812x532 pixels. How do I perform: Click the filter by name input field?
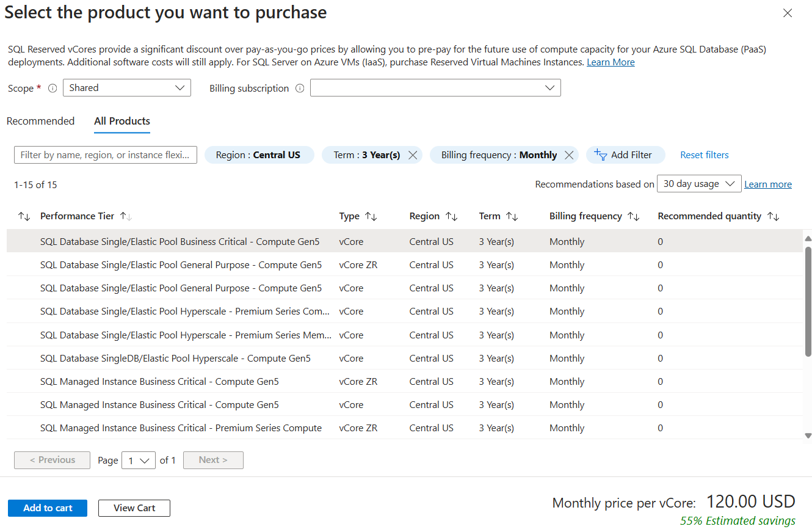pos(105,155)
